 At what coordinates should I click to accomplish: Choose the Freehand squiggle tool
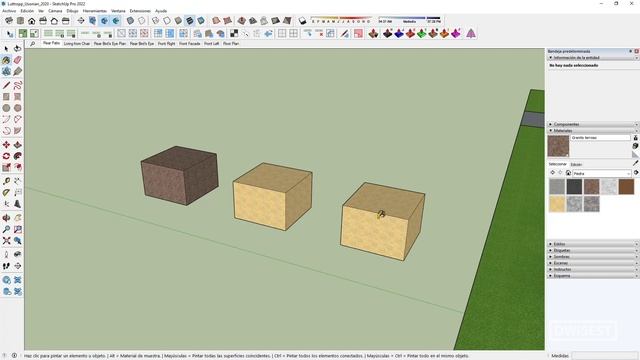click(x=18, y=85)
